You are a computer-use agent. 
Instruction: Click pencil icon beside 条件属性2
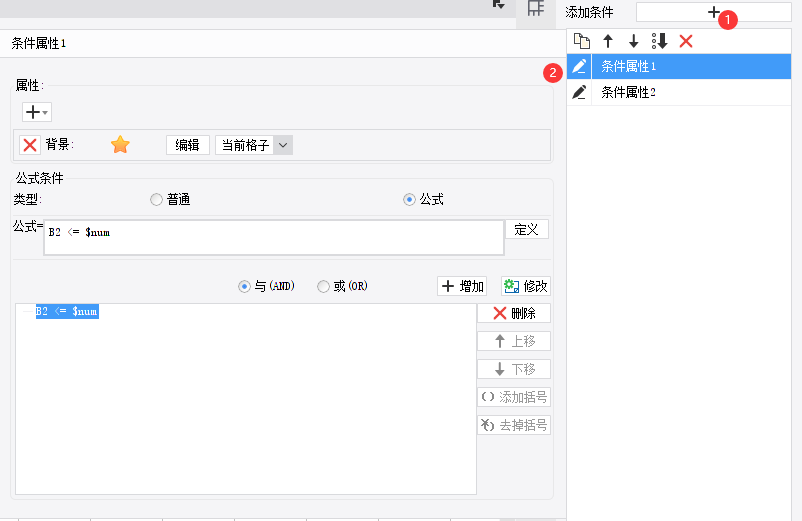(579, 92)
